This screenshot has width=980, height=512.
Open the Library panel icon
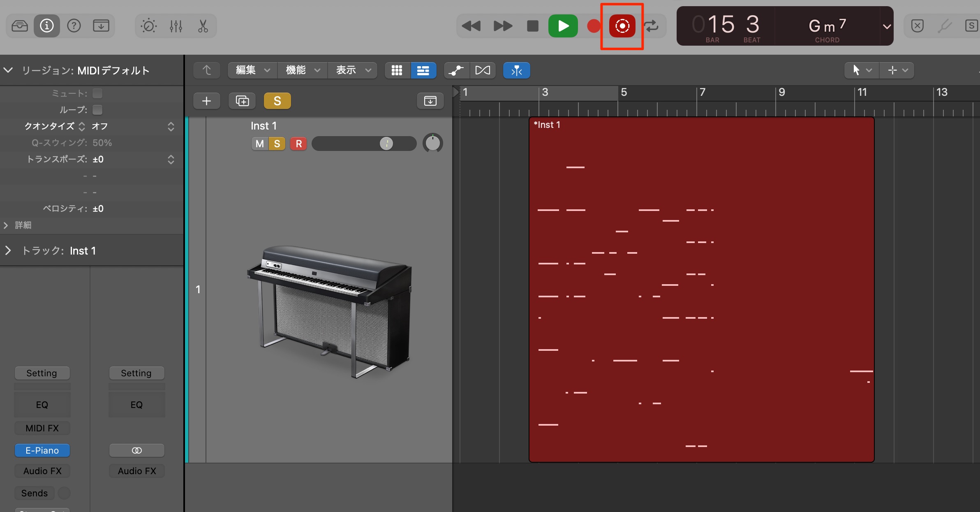click(20, 26)
